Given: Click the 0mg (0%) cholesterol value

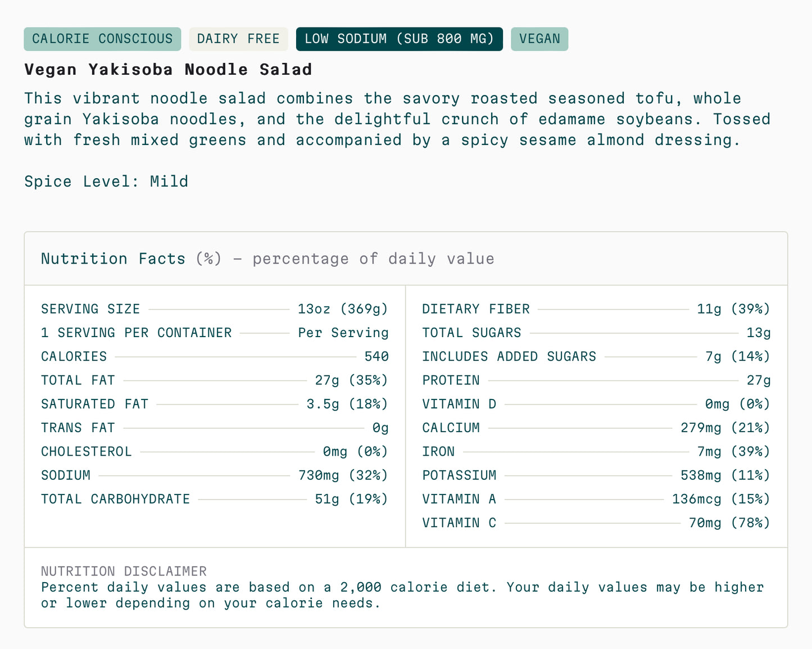Looking at the screenshot, I should click(x=355, y=451).
